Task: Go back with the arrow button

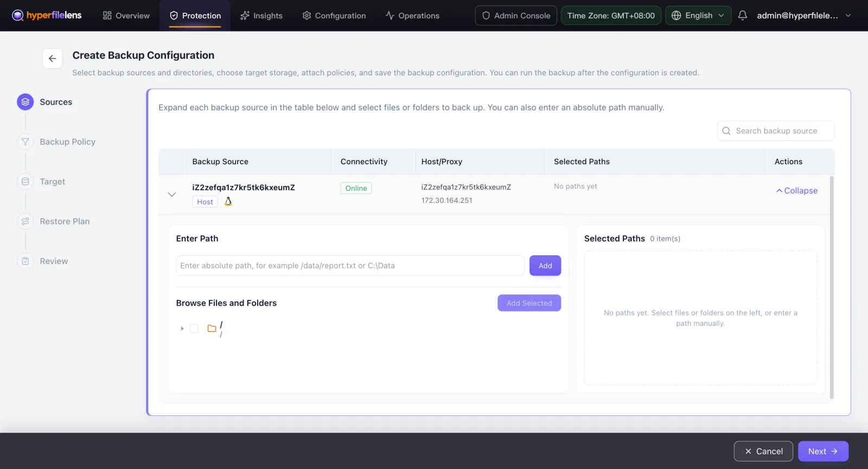Action: pos(53,59)
